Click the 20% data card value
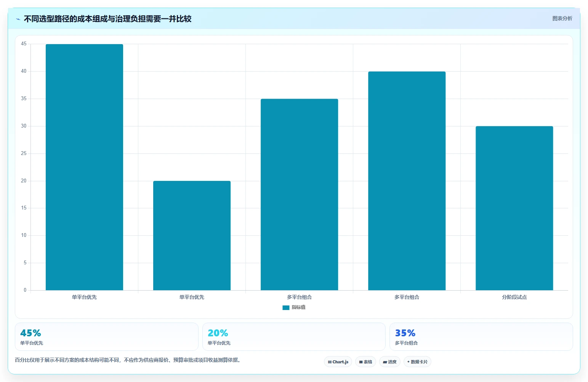The height and width of the screenshot is (382, 588). click(x=218, y=333)
